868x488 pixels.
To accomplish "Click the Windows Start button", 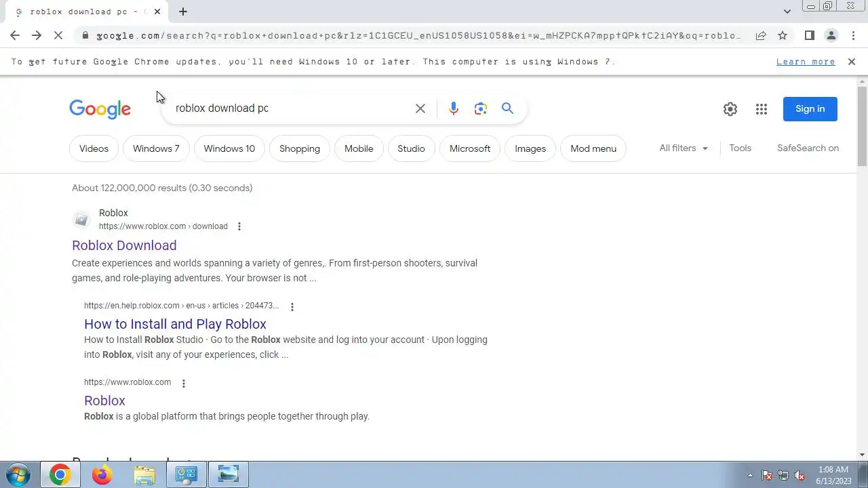I will coord(18,475).
